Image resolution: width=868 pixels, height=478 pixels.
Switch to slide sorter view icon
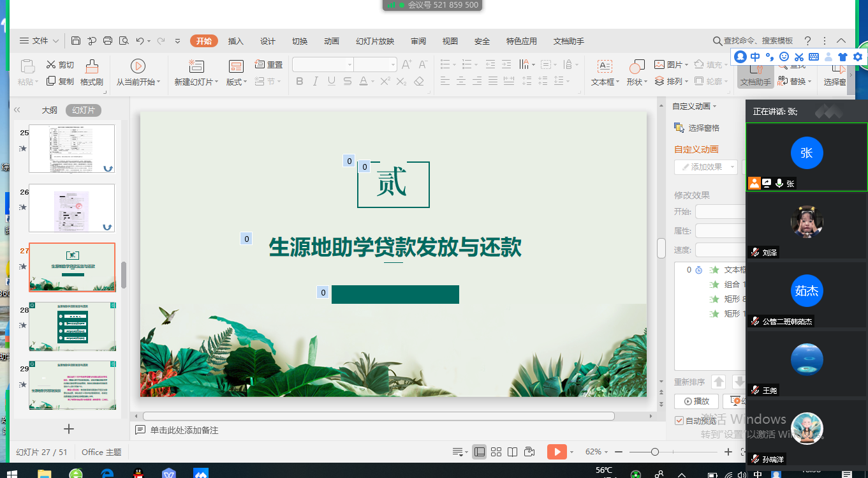point(496,452)
